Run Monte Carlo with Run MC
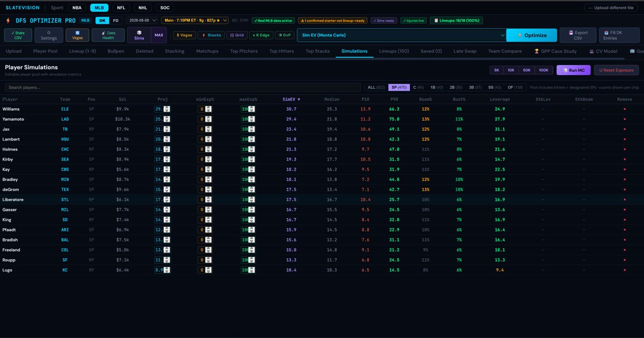 pos(573,70)
